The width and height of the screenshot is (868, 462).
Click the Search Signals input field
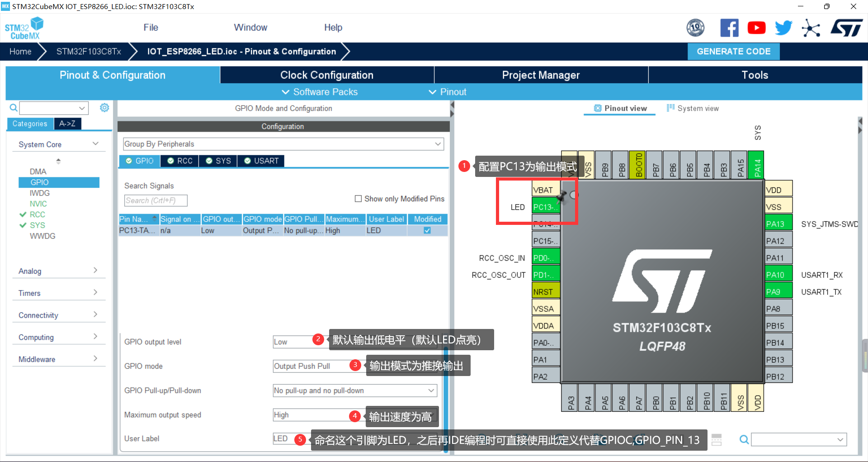156,200
